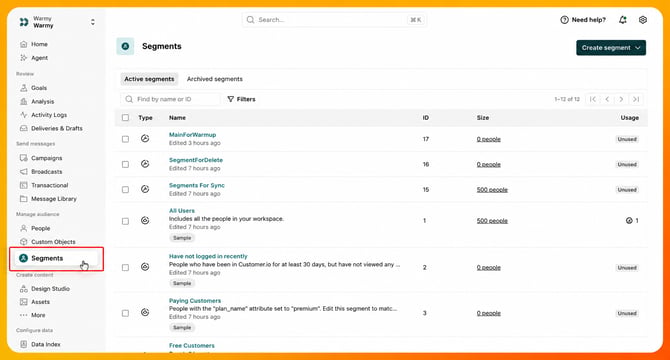Go to the previous page arrow
This screenshot has height=360, width=670.
coord(607,99)
